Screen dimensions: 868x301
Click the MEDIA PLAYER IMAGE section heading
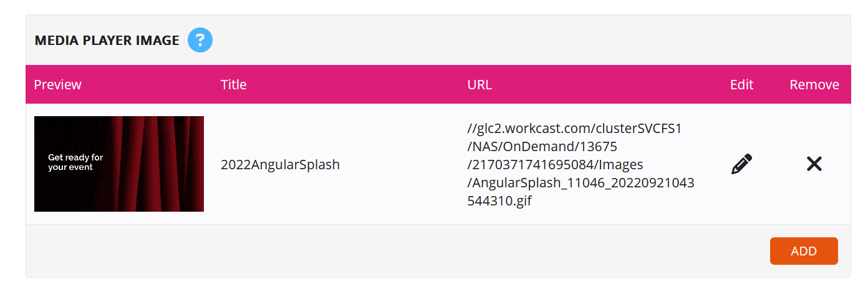[x=107, y=41]
